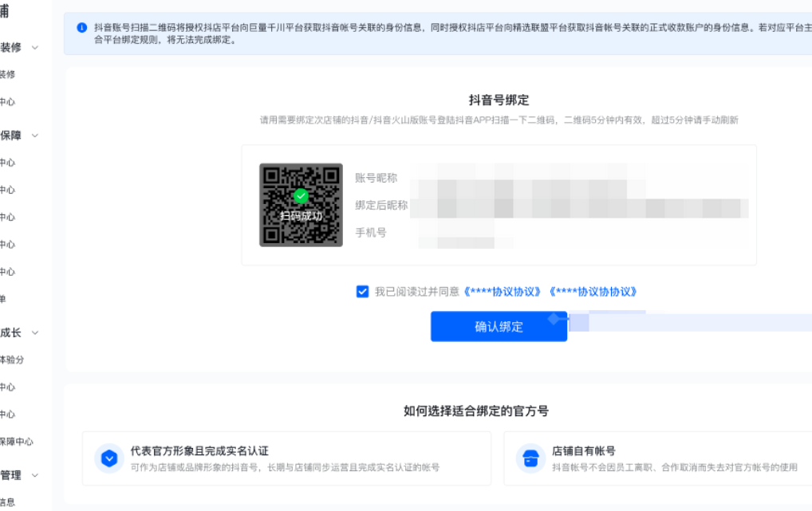Viewport: 812px width, 511px height.
Task: Click the 代表官方形象且完成实名认证 card title
Action: 199,451
